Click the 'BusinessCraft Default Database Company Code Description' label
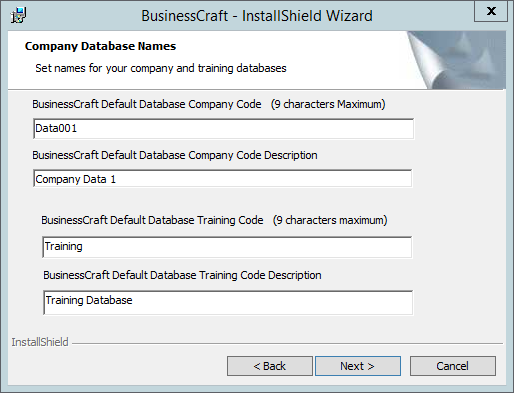Viewport: 514px width, 393px height. pos(175,155)
